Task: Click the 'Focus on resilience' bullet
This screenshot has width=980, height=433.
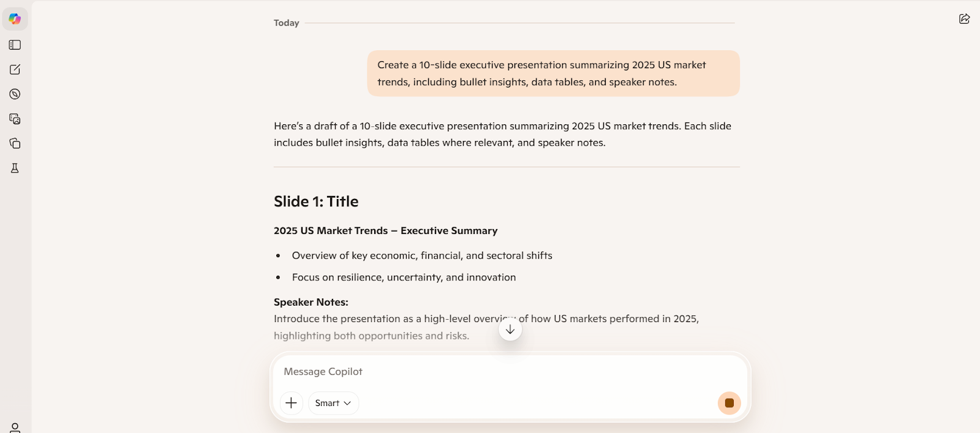Action: pos(404,277)
